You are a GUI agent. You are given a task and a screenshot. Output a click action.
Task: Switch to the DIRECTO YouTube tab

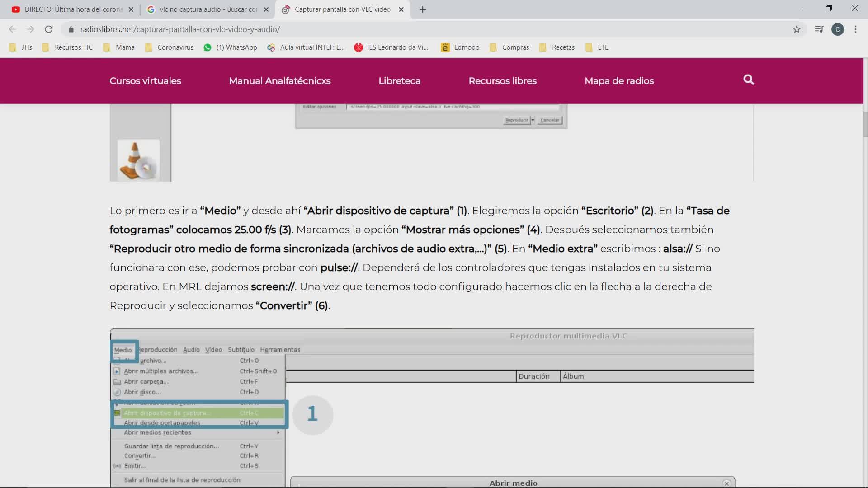tap(68, 9)
